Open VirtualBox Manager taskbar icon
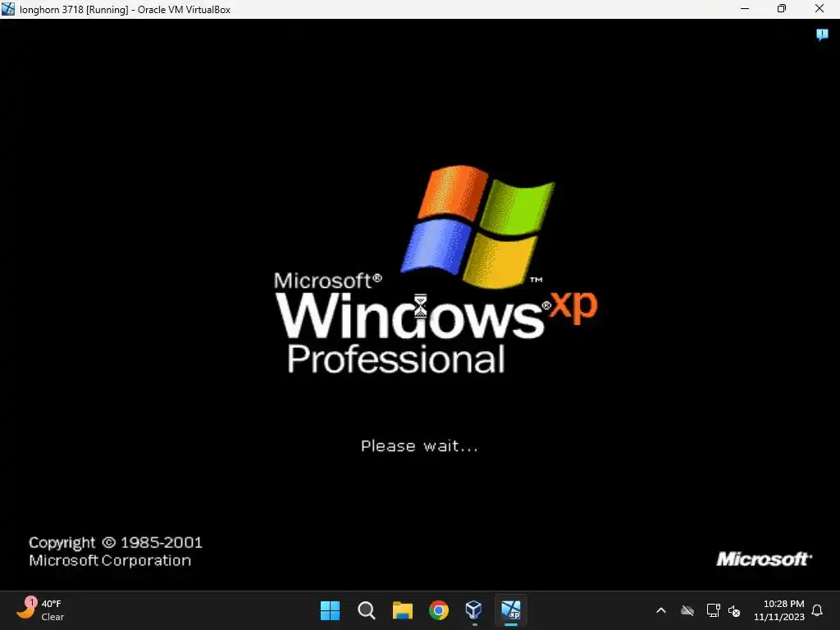The height and width of the screenshot is (630, 840). pyautogui.click(x=474, y=610)
